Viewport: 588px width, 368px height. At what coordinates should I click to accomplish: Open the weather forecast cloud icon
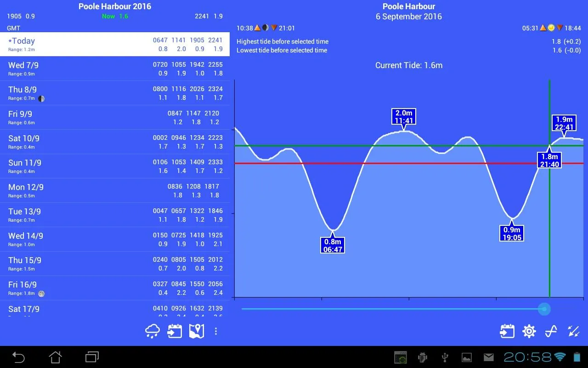pos(153,331)
